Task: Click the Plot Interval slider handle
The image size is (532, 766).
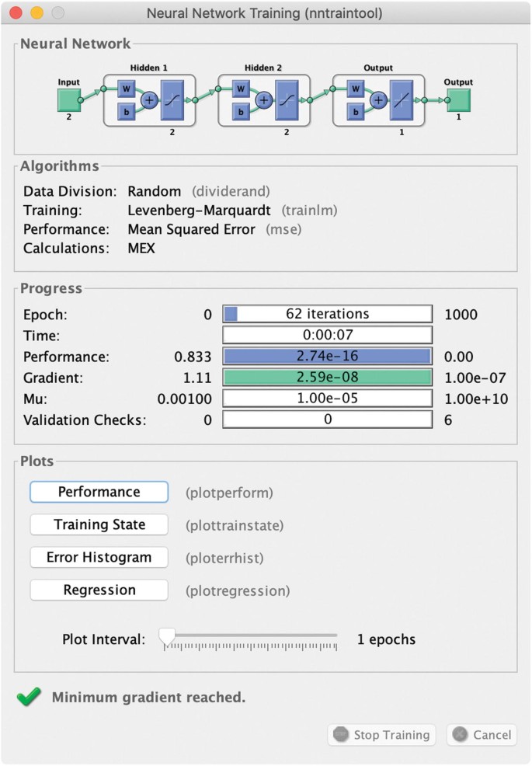Action: (167, 637)
